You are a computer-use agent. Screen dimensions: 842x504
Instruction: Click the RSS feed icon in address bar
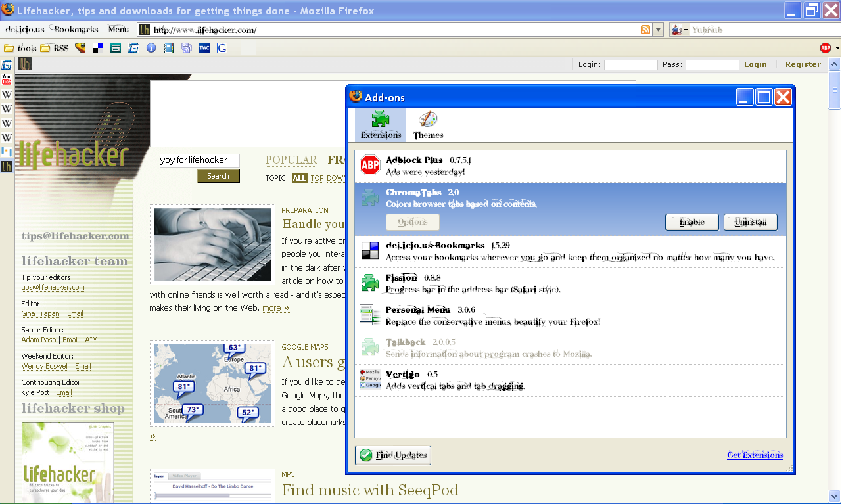click(x=645, y=30)
